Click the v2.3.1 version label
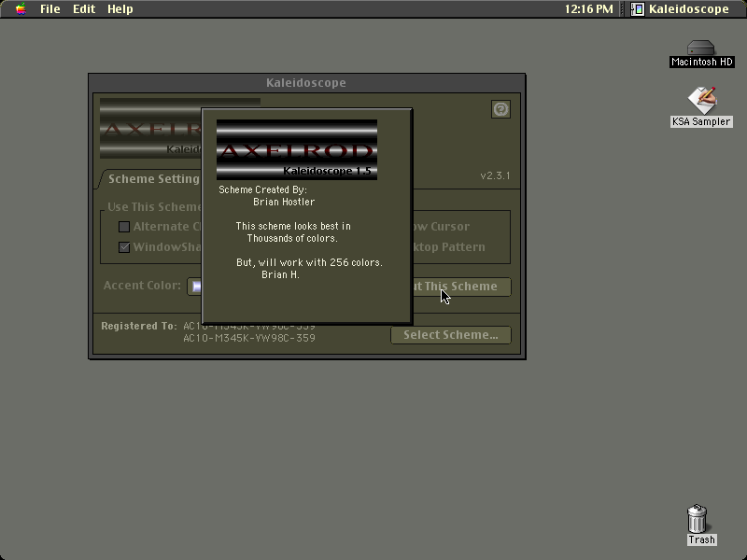 point(495,175)
